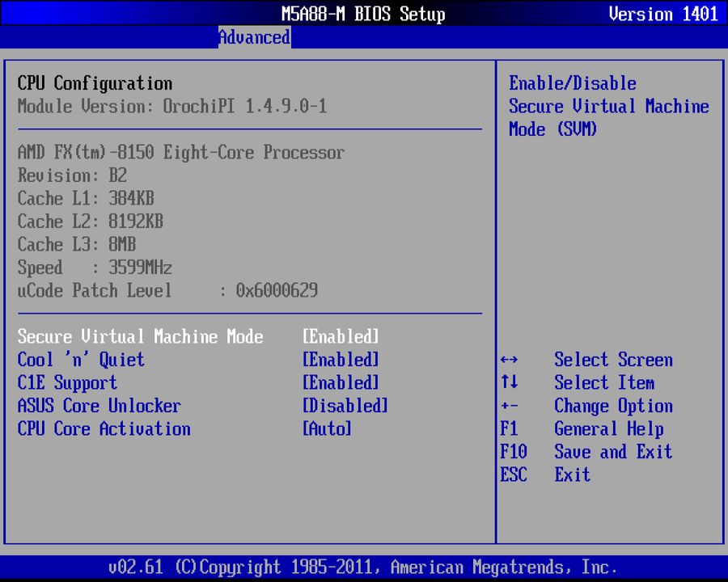The height and width of the screenshot is (582, 728).
Task: Click the General Help label
Action: [609, 429]
